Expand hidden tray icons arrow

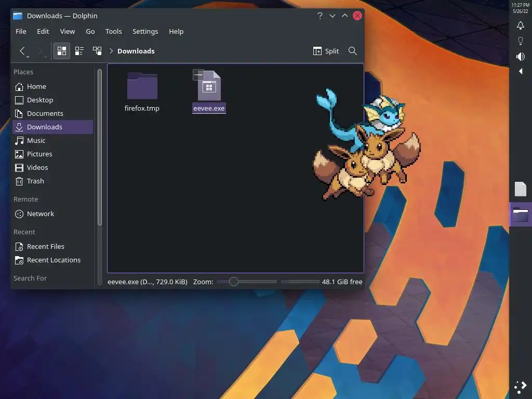click(521, 71)
